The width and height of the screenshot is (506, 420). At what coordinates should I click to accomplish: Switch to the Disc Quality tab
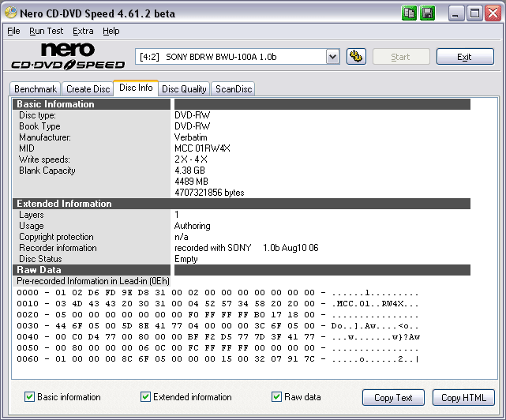184,89
